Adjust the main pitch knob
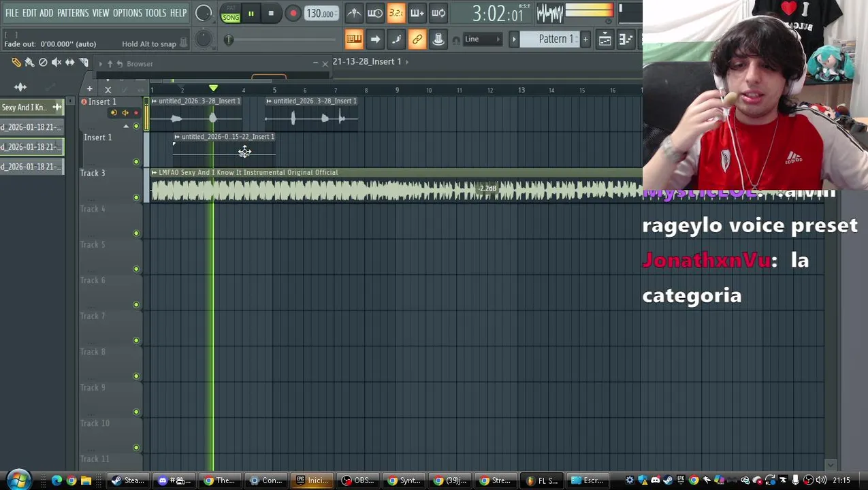The width and height of the screenshot is (868, 490). [203, 39]
